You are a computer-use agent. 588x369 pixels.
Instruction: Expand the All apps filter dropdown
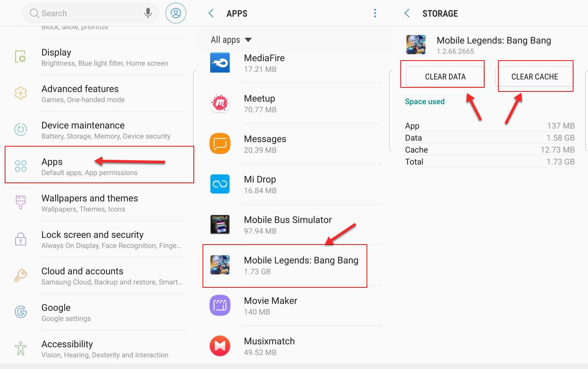tap(231, 40)
